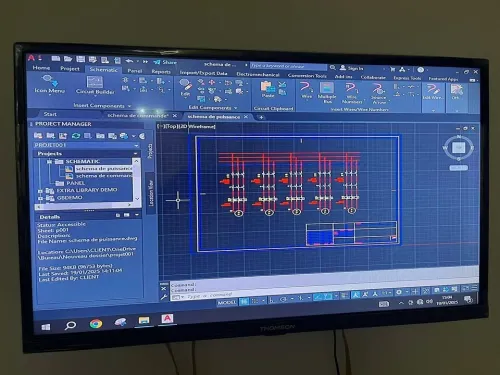Open the Icon Menu tool
500x375 pixels.
coord(49,84)
